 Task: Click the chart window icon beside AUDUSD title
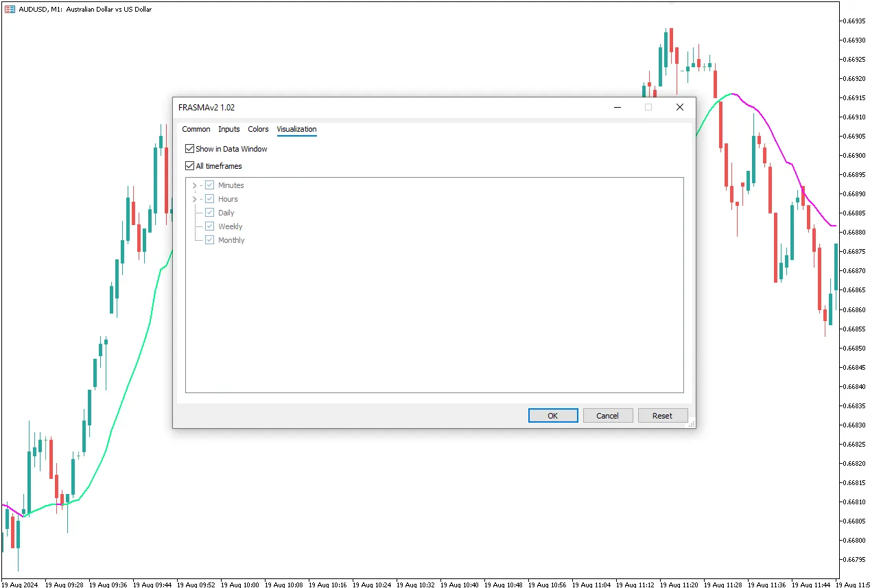point(10,10)
